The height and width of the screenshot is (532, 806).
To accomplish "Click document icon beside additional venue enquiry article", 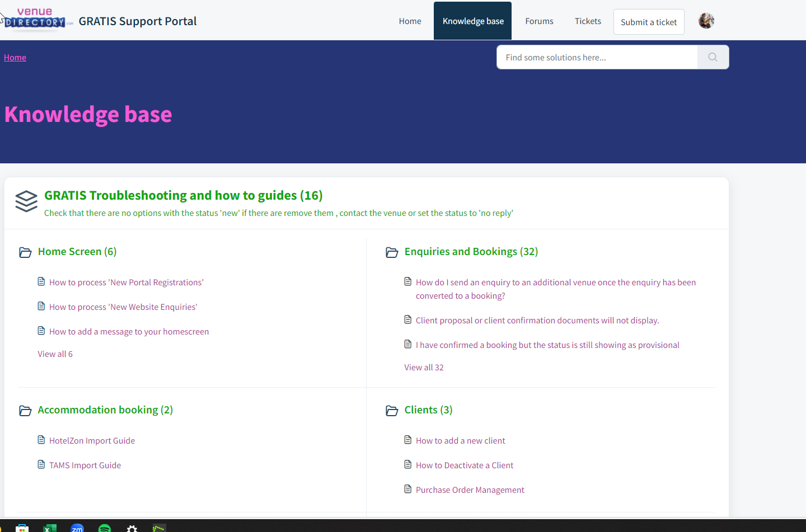I will tap(408, 281).
